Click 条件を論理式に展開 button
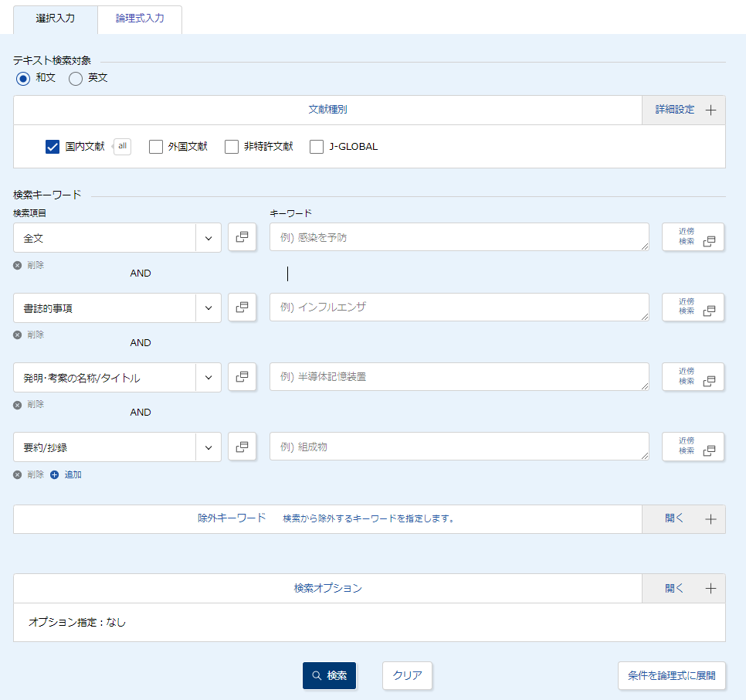The image size is (746, 700). [672, 675]
